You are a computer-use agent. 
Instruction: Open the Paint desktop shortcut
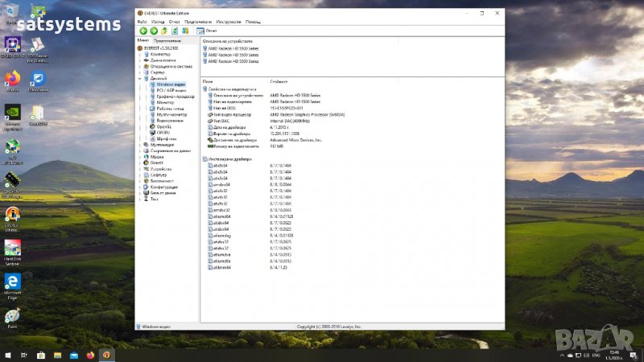(12, 316)
